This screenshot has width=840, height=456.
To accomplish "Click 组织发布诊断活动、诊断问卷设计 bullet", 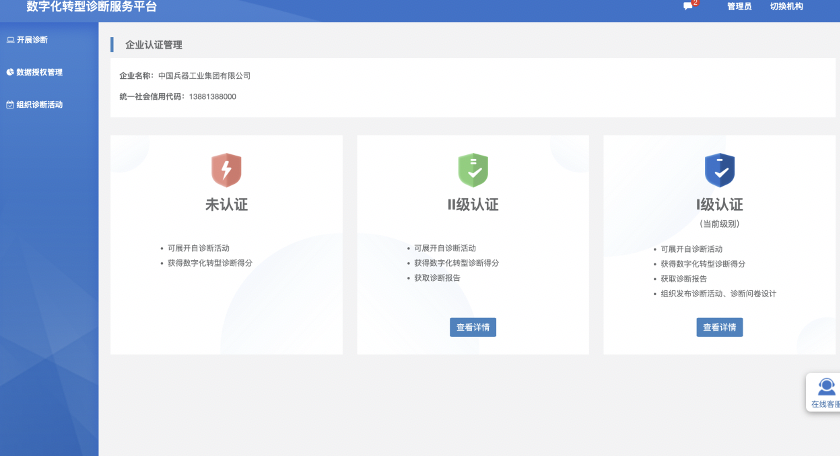I will [x=718, y=294].
